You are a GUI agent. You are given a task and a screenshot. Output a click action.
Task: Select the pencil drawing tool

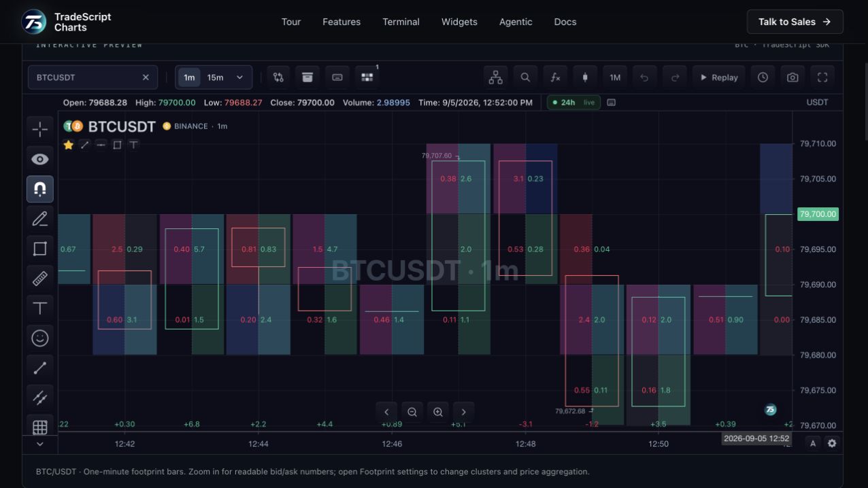(40, 218)
